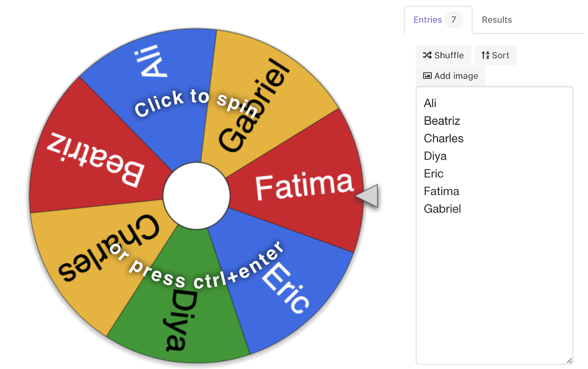This screenshot has width=588, height=369.
Task: Open the Entries tab
Action: (438, 20)
